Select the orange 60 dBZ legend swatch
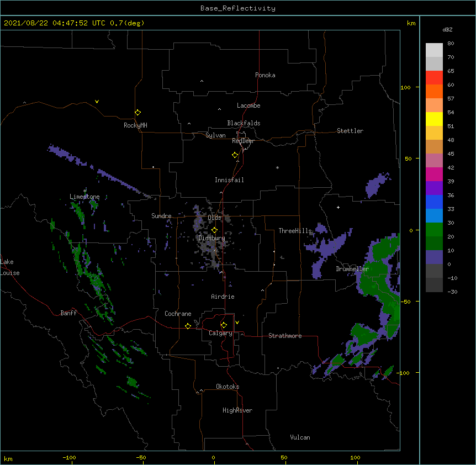This screenshot has width=476, height=465. click(x=434, y=91)
